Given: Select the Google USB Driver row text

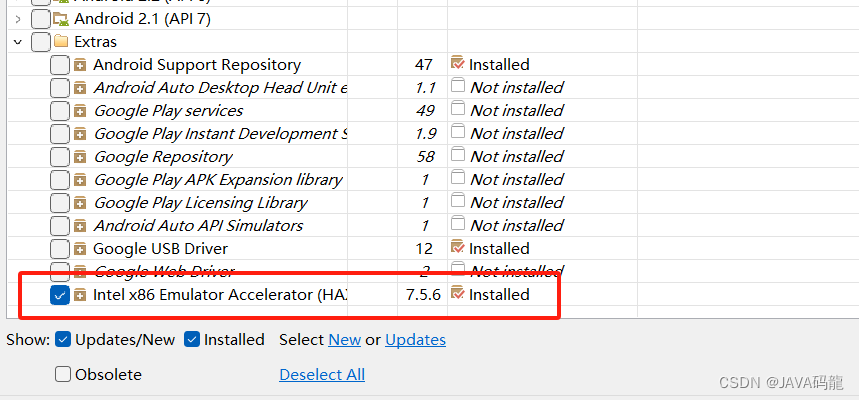Looking at the screenshot, I should pos(161,249).
